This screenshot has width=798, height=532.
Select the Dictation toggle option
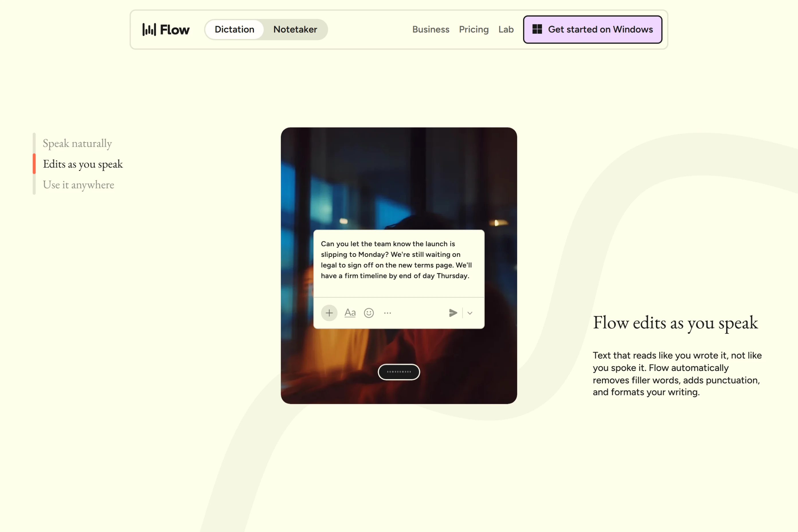click(234, 30)
